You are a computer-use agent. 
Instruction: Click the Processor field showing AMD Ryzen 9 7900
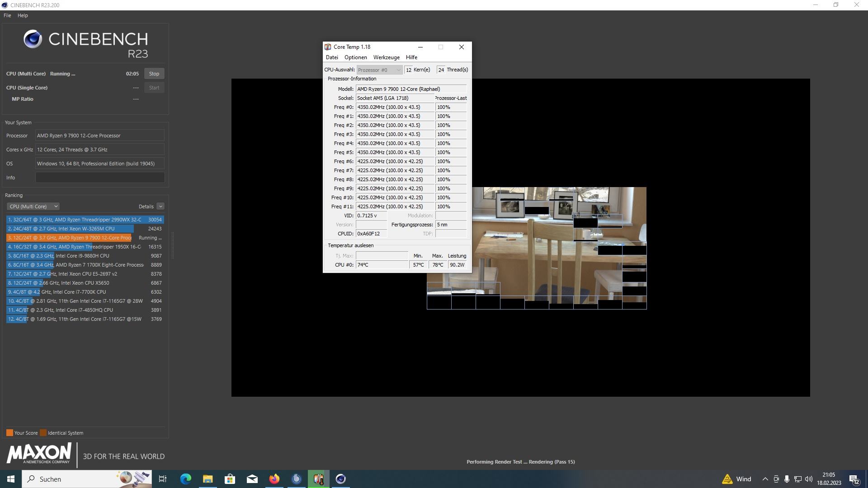click(100, 136)
